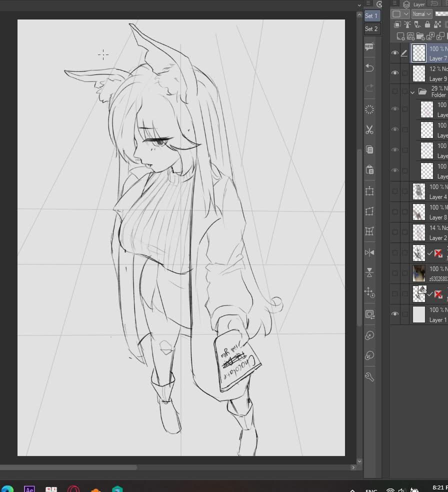448x492 pixels.
Task: Click the Clear (dotted circle) icon
Action: pos(369,109)
